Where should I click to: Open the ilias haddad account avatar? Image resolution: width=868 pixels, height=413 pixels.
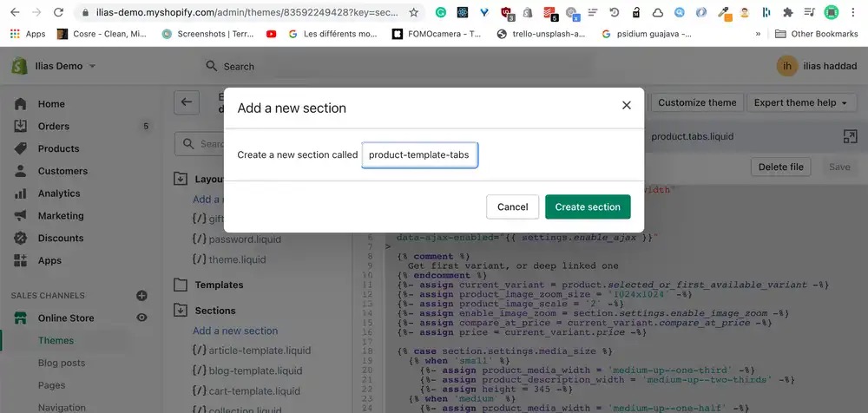pyautogui.click(x=786, y=66)
